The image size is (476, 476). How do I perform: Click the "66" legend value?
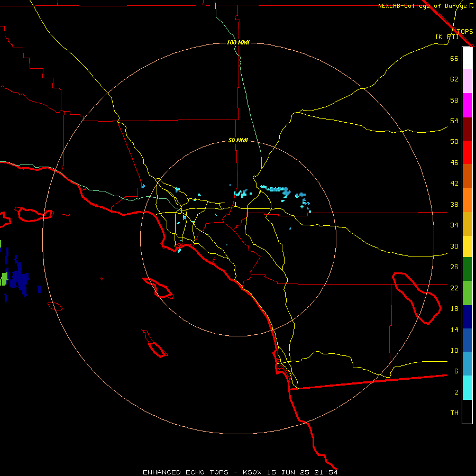pyautogui.click(x=454, y=58)
